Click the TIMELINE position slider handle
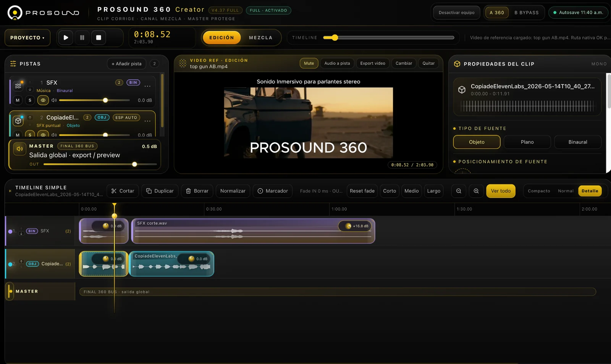Screen dimensions: 611x364 click(335, 37)
